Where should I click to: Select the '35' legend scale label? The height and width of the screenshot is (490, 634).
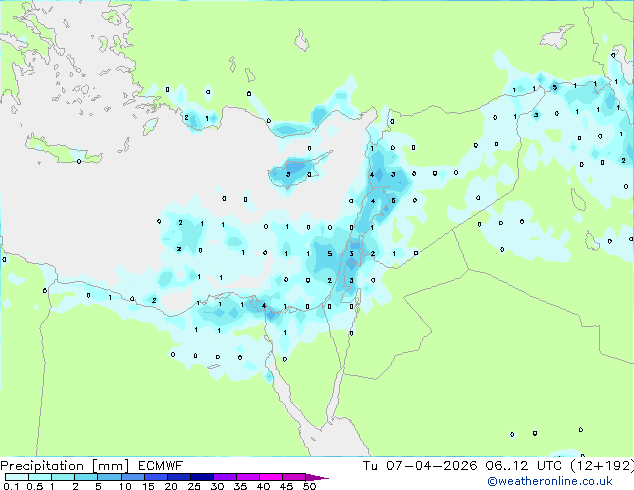pos(240,486)
